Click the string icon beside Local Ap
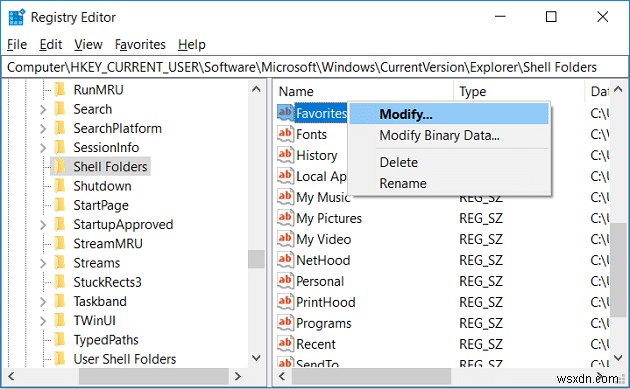The height and width of the screenshot is (389, 630). pyautogui.click(x=285, y=176)
